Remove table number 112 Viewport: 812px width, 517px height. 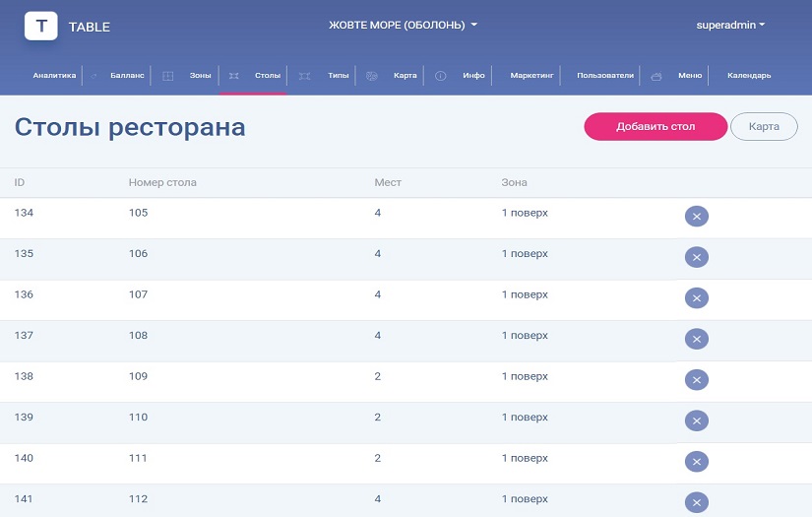pos(697,502)
